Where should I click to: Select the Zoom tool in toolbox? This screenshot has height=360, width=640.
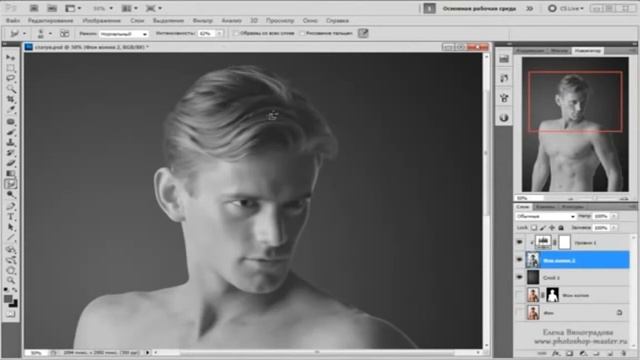pos(11,280)
